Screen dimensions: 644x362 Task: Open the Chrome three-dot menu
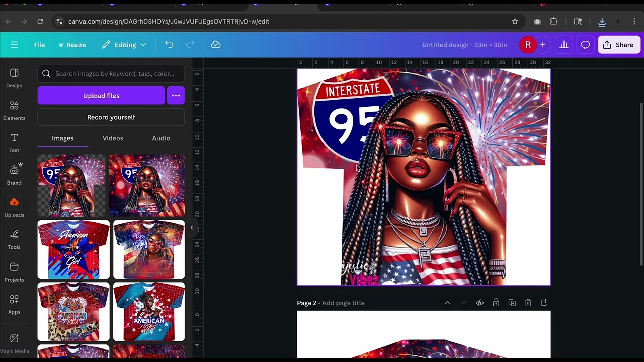(634, 21)
